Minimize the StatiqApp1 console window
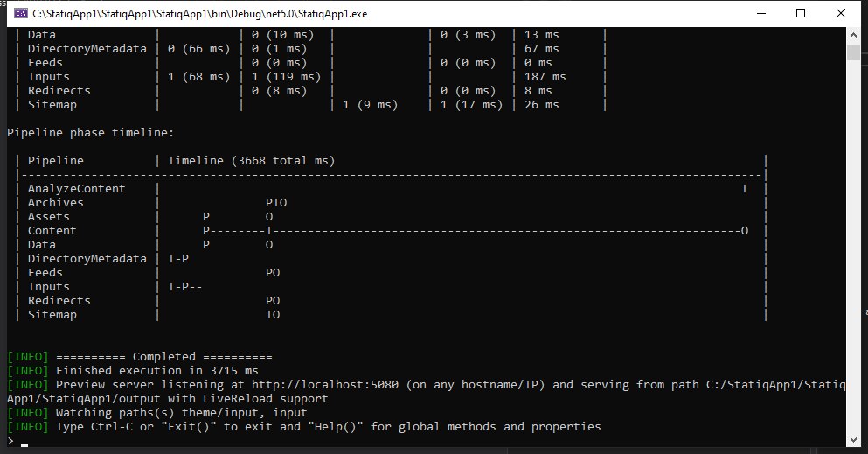868x454 pixels. pyautogui.click(x=761, y=13)
